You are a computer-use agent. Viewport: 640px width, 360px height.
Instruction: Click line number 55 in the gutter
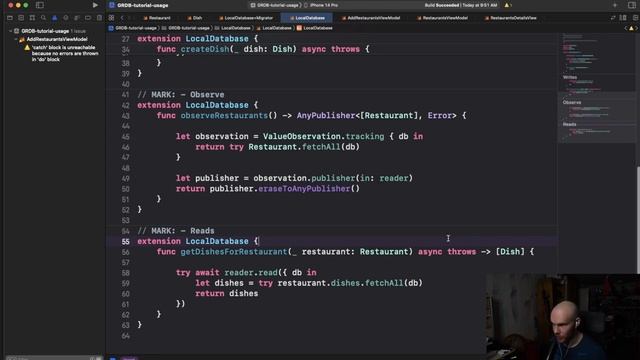tap(125, 242)
